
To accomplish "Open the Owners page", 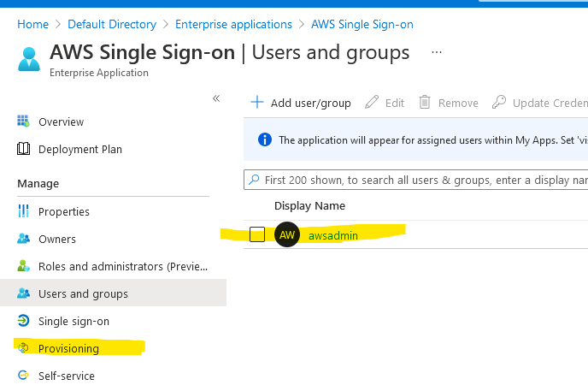I will click(x=57, y=239).
